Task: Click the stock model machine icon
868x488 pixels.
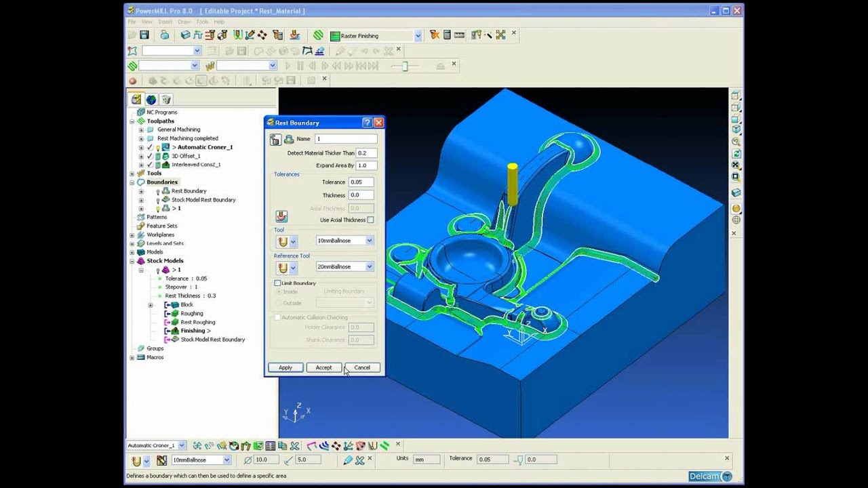Action: point(294,35)
